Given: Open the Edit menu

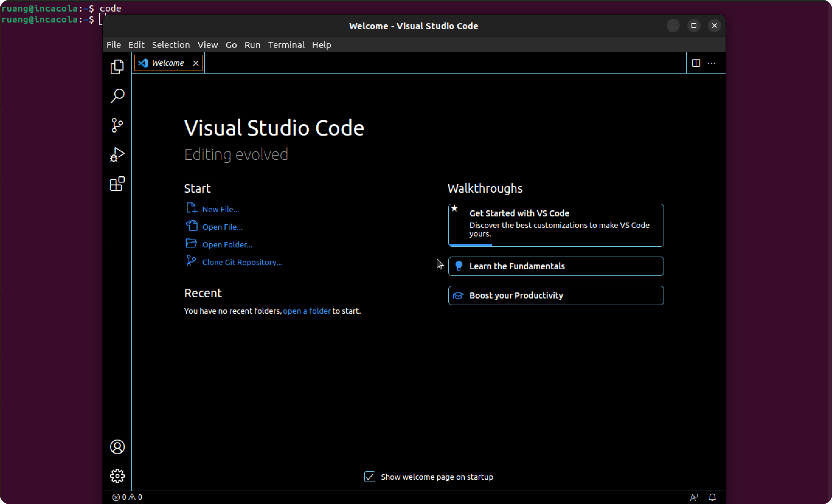Looking at the screenshot, I should point(136,45).
